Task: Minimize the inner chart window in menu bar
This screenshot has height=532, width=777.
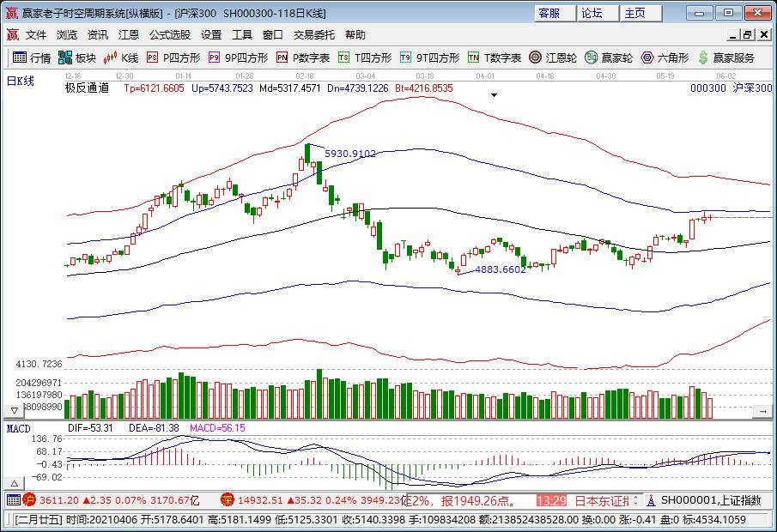Action: (x=733, y=35)
